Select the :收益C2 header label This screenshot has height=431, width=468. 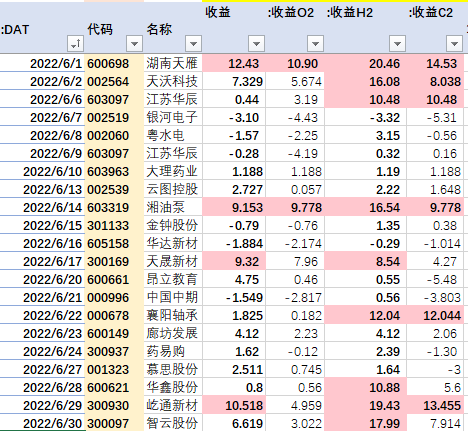pos(431,13)
